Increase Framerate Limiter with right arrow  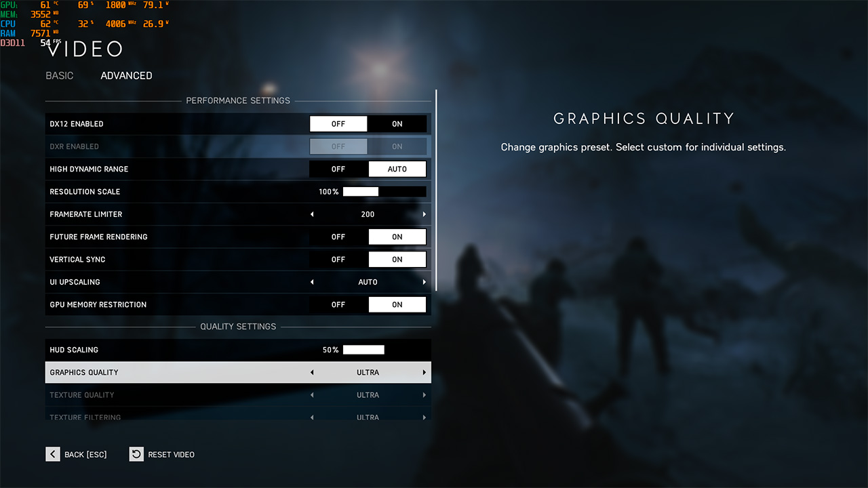[x=425, y=214]
